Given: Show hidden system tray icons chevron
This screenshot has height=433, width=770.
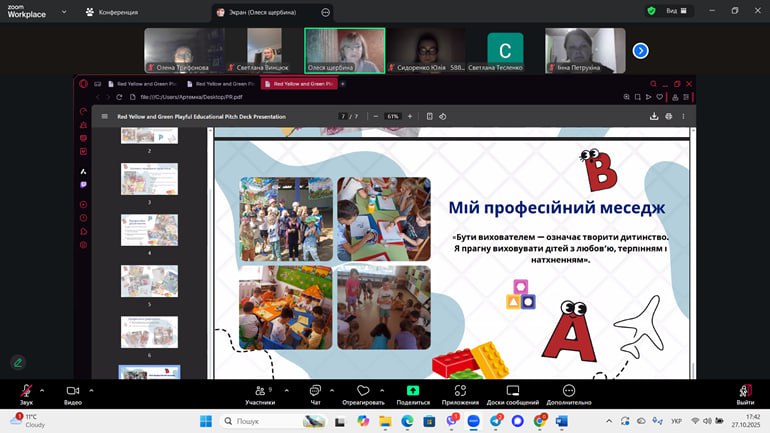Looking at the screenshot, I should coord(609,421).
